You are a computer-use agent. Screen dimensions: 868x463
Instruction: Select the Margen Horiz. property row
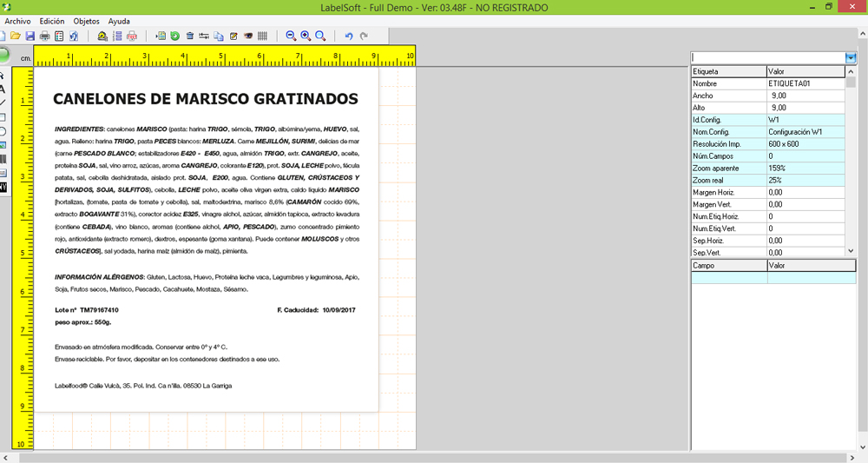[768, 193]
